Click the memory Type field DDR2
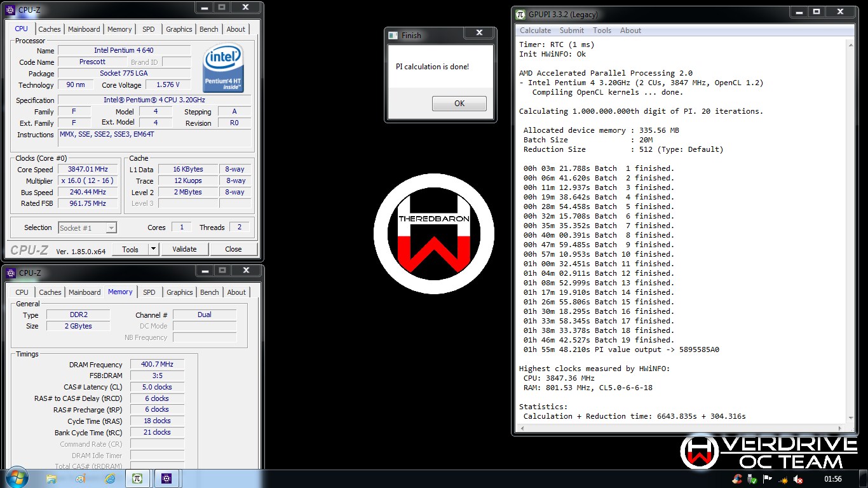Viewport: 868px width, 488px height. [78, 315]
